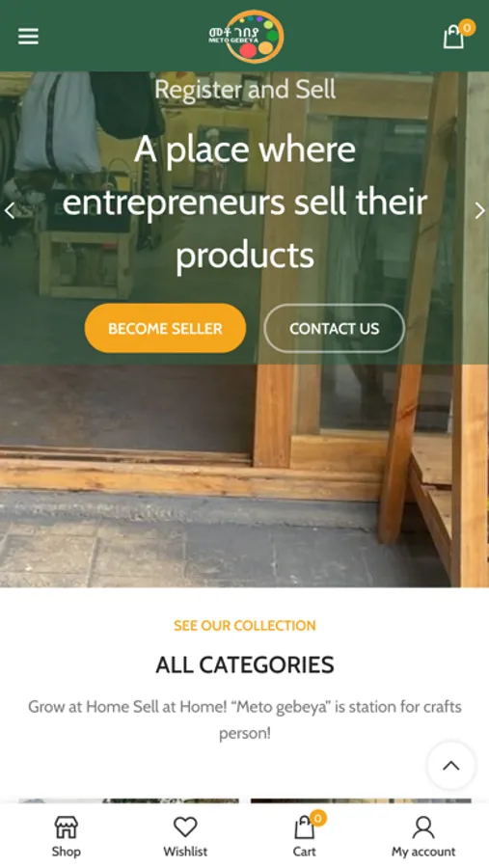Go to next slide arrow
This screenshot has width=489, height=868.
coord(479,210)
